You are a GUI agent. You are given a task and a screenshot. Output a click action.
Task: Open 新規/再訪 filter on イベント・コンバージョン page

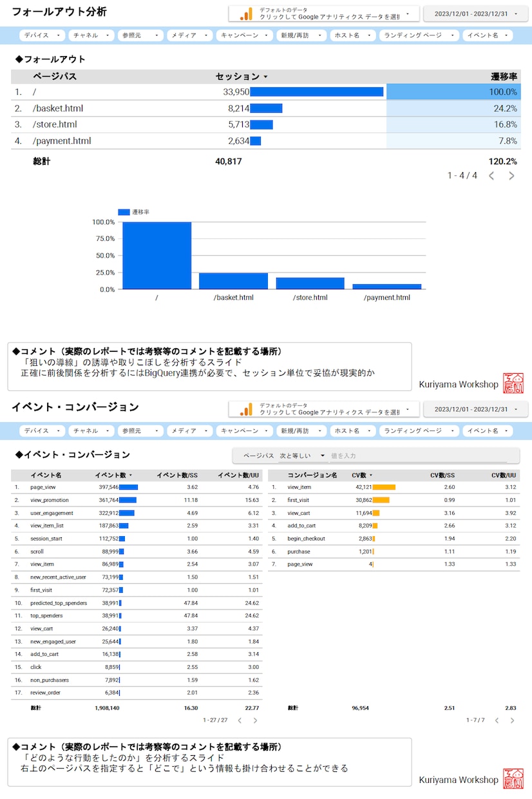click(x=301, y=431)
